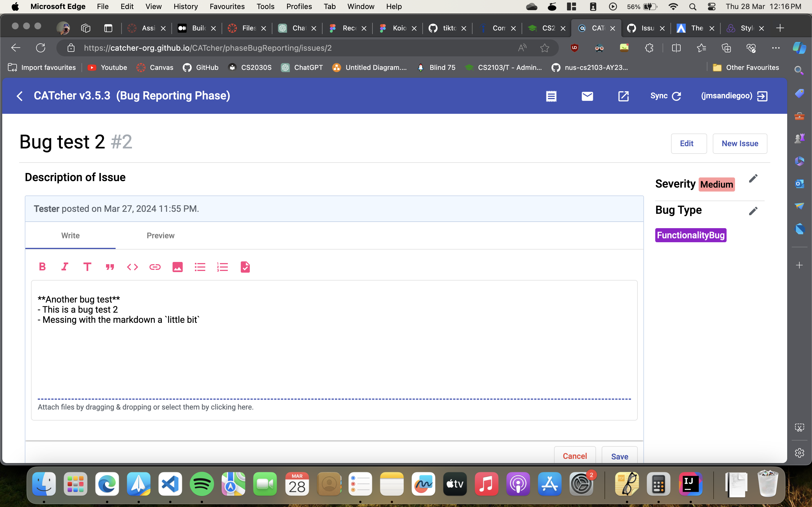Click the Bold formatting icon
Image resolution: width=812 pixels, height=507 pixels.
[x=42, y=267]
